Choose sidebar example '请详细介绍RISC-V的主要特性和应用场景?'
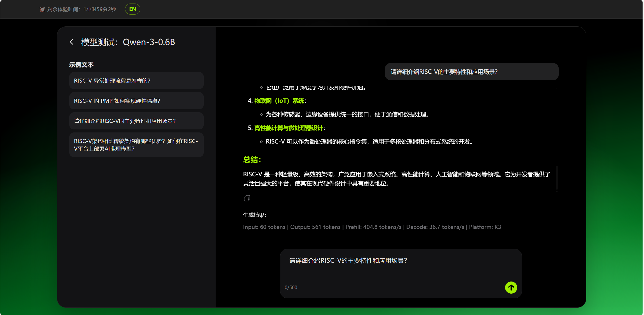The width and height of the screenshot is (644, 315). pos(136,121)
